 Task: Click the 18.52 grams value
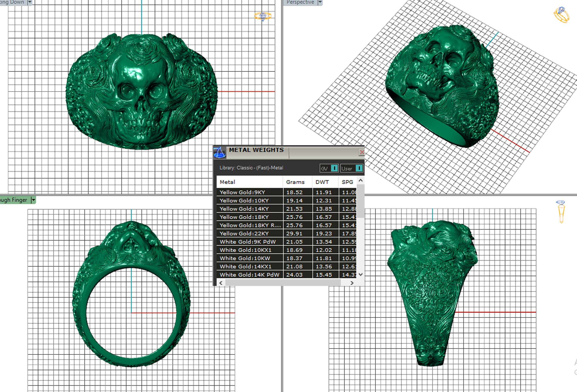click(x=294, y=192)
